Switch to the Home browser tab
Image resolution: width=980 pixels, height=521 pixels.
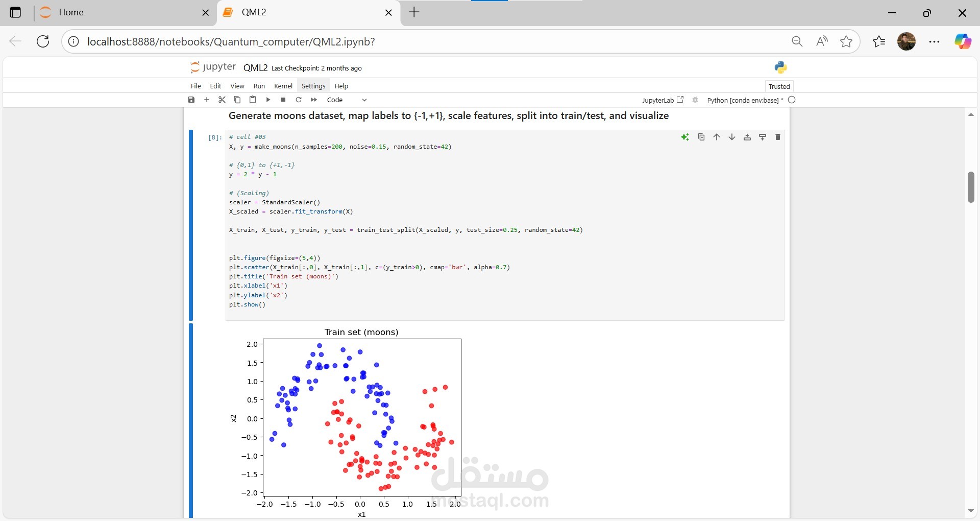pyautogui.click(x=102, y=12)
